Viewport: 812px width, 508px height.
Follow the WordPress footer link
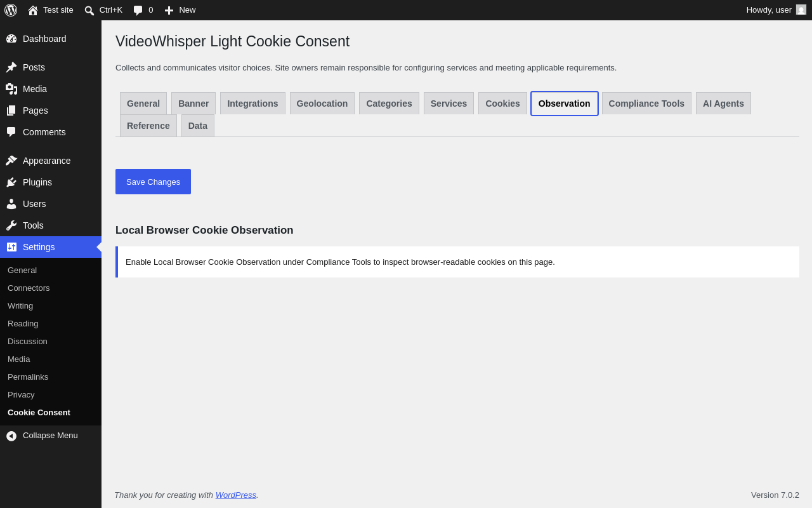coord(236,495)
